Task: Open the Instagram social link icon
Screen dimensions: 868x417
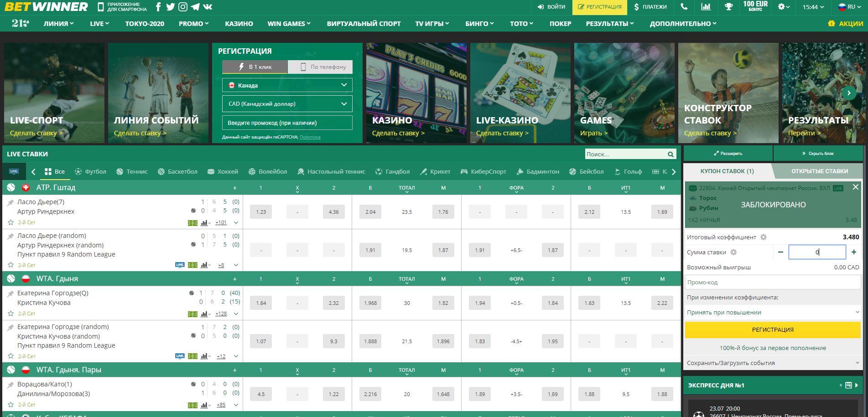Action: 183,7
